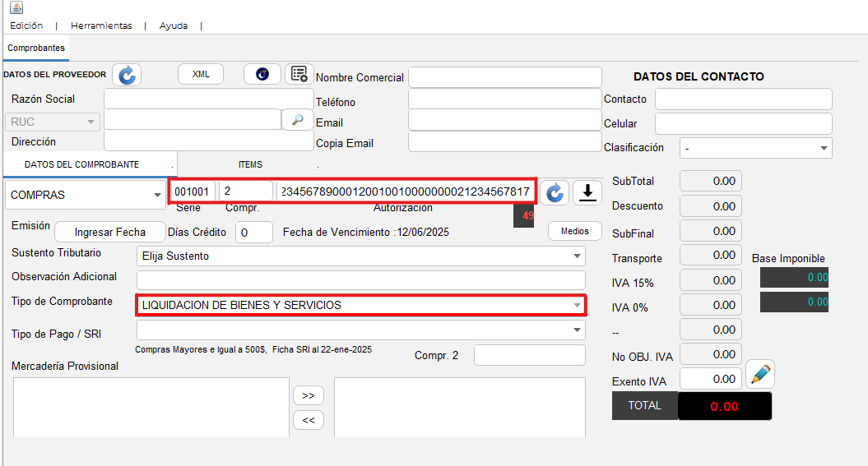Click the refresh icon beside Datos del Proveedor
This screenshot has height=466, width=868.
[x=127, y=75]
